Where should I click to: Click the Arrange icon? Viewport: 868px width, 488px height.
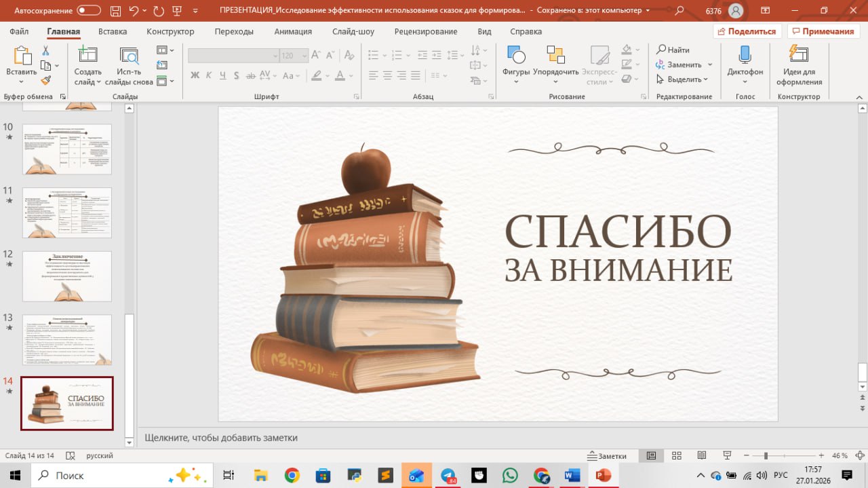(x=556, y=56)
